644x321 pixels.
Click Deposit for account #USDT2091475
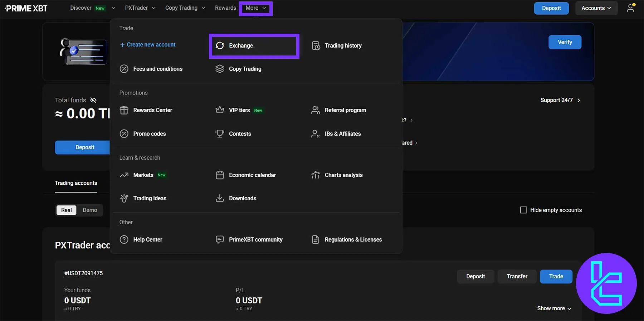pos(475,276)
